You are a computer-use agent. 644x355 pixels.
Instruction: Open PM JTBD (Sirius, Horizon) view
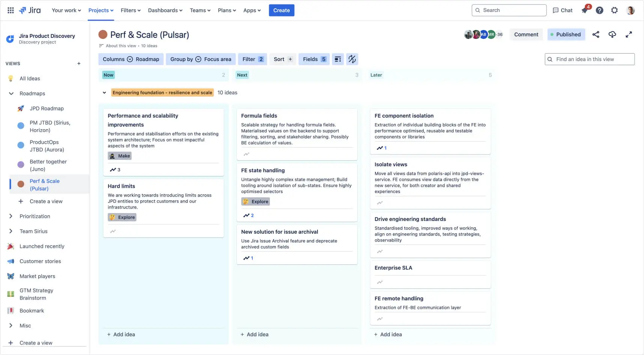click(x=50, y=127)
